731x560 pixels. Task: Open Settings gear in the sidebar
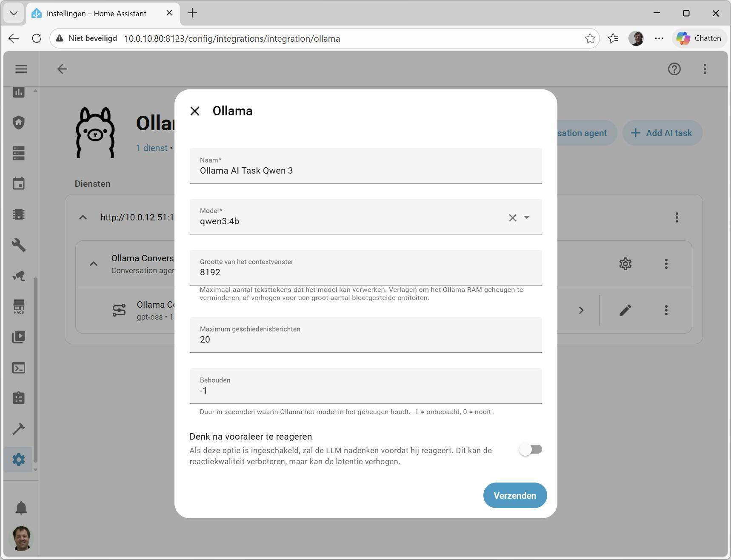pyautogui.click(x=19, y=460)
